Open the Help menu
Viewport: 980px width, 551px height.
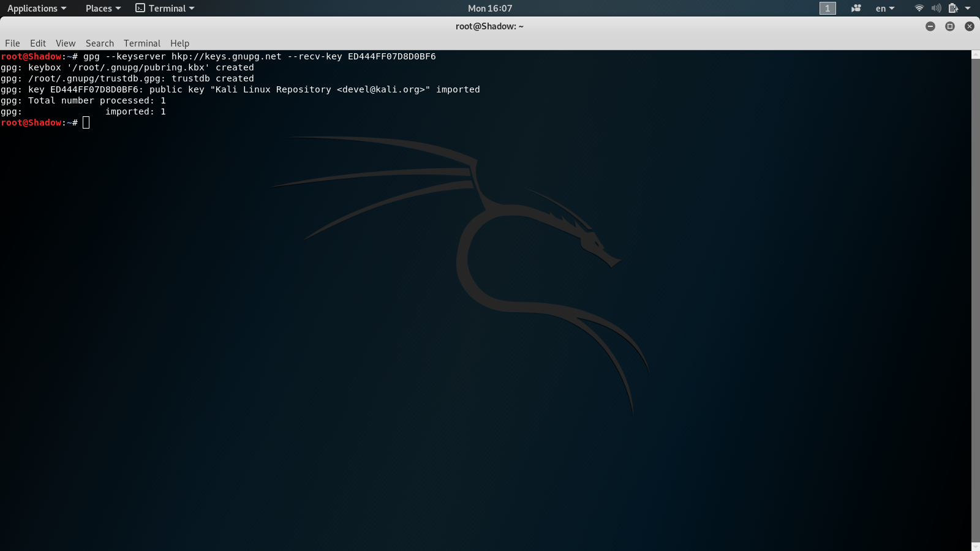pos(180,43)
